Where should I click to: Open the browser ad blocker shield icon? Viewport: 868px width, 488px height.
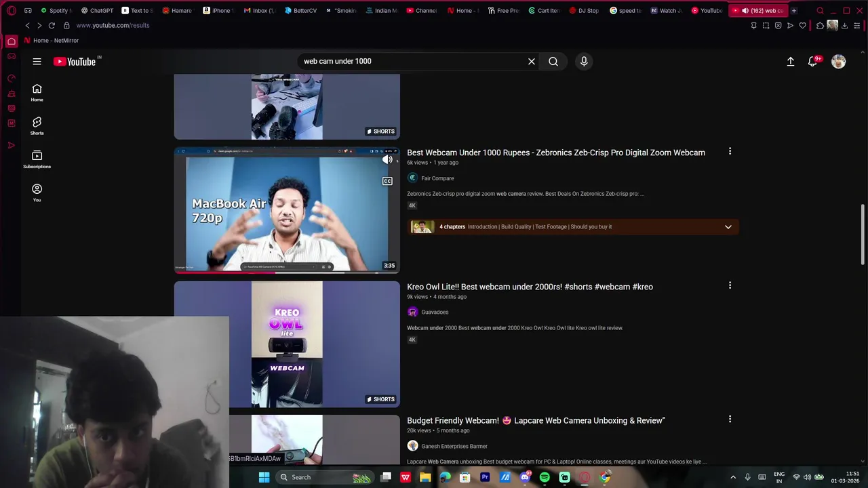(778, 25)
